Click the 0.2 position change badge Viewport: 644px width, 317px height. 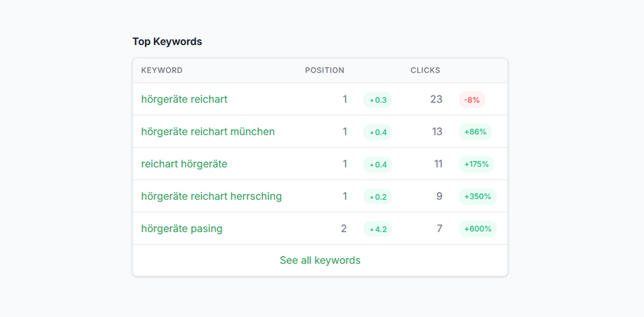pos(377,196)
